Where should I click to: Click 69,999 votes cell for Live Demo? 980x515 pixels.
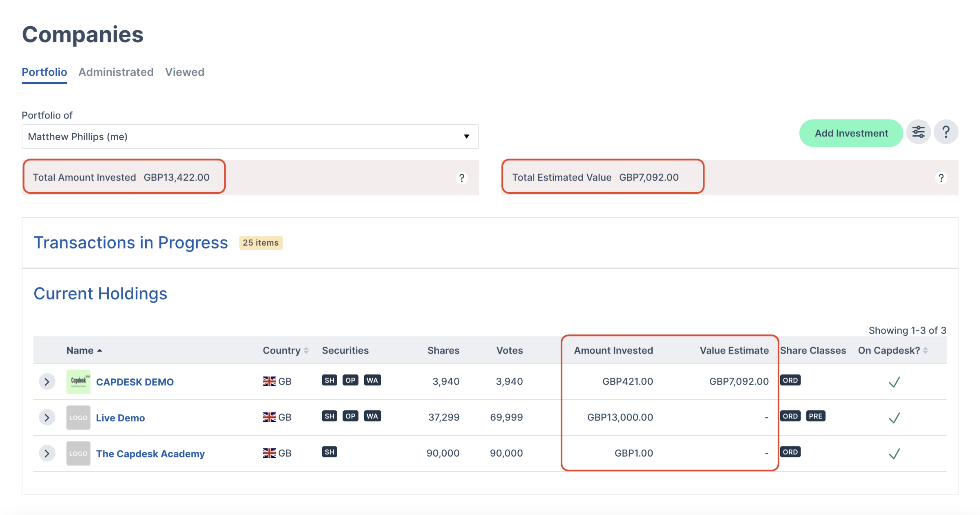tap(506, 417)
